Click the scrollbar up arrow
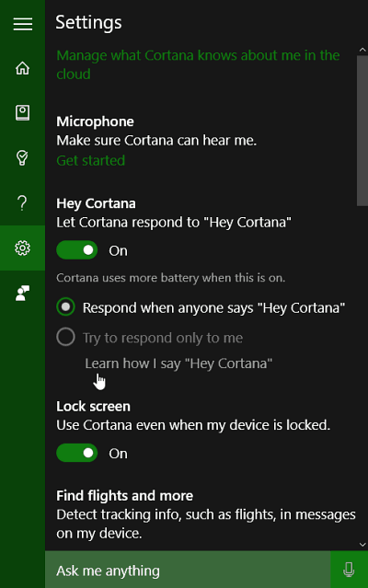The image size is (368, 588). click(x=362, y=50)
